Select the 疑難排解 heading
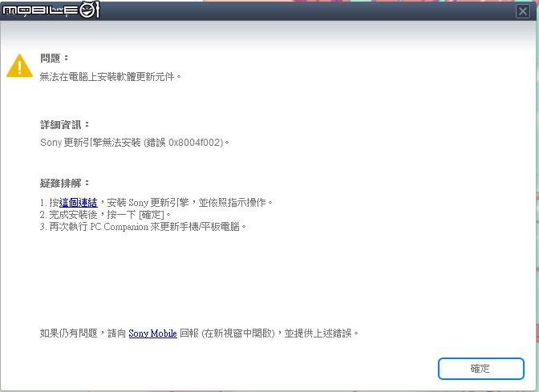The image size is (539, 392). pyautogui.click(x=65, y=183)
